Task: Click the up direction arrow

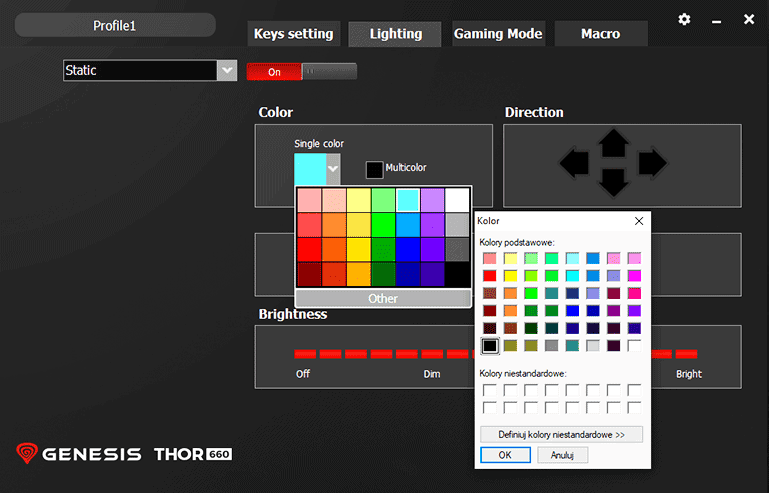Action: [613, 143]
